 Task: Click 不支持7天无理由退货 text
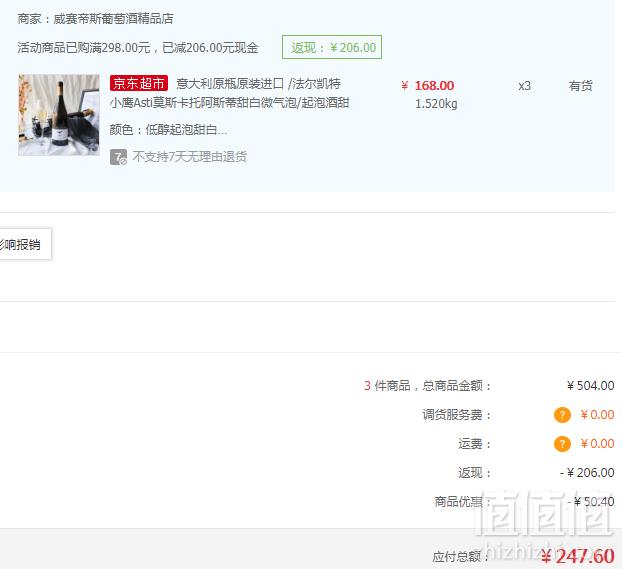[190, 157]
